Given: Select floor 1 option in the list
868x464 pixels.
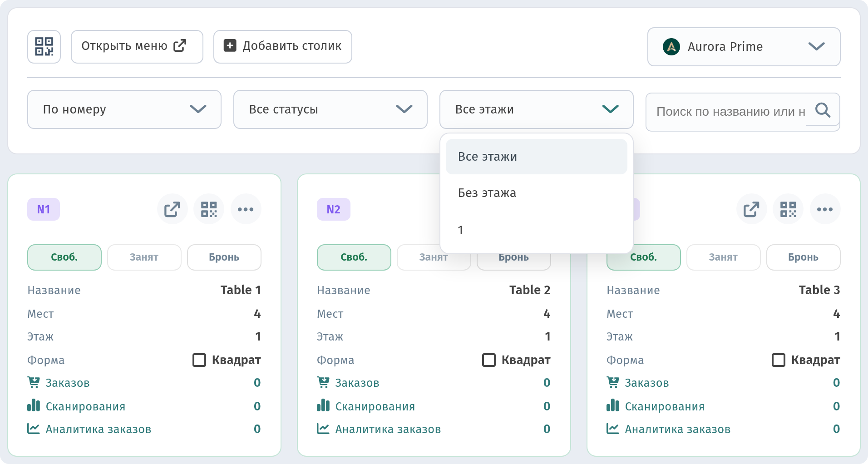Looking at the screenshot, I should pos(537,230).
